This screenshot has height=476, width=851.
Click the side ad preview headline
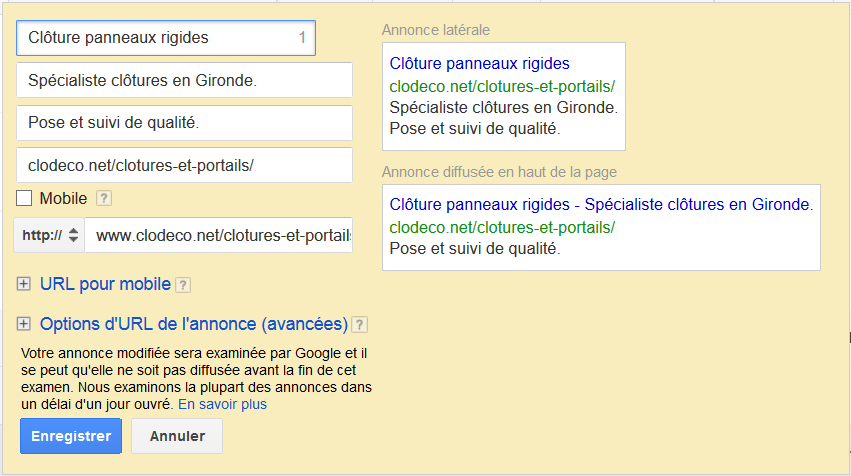(x=480, y=64)
